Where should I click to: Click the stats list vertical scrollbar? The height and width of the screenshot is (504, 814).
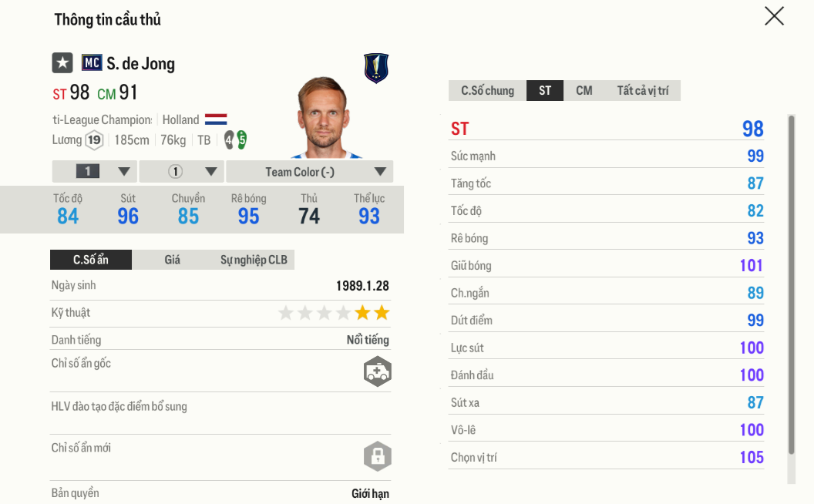(x=790, y=285)
